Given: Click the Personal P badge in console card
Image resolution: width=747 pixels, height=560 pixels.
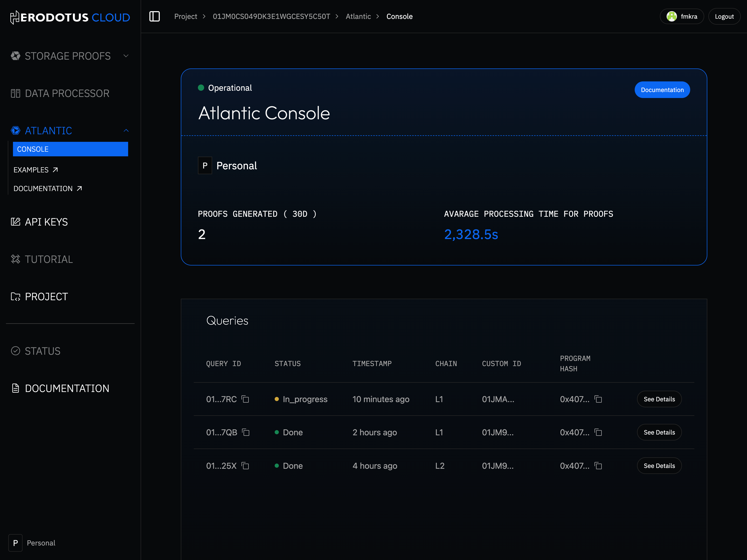Looking at the screenshot, I should (205, 165).
